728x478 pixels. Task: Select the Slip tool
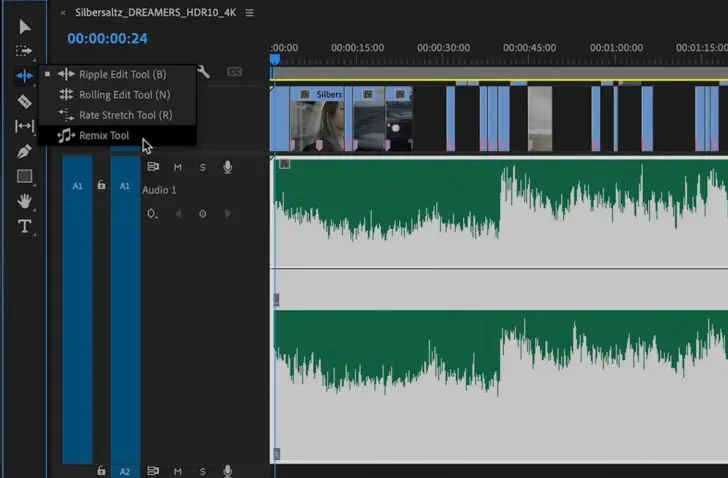24,126
